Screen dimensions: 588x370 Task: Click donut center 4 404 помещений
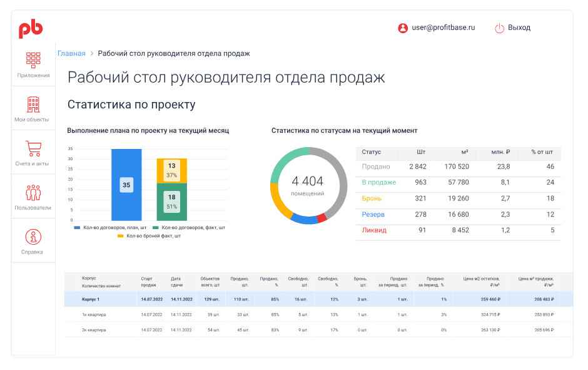(x=308, y=185)
